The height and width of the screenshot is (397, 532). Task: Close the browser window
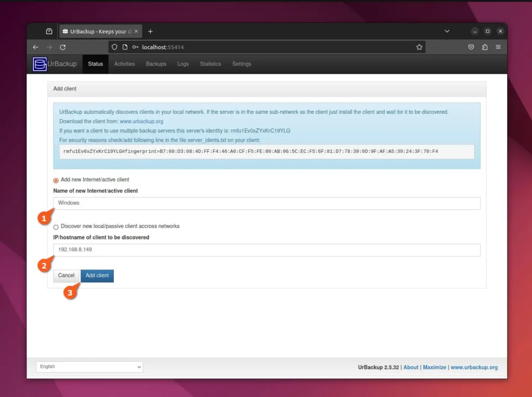500,31
